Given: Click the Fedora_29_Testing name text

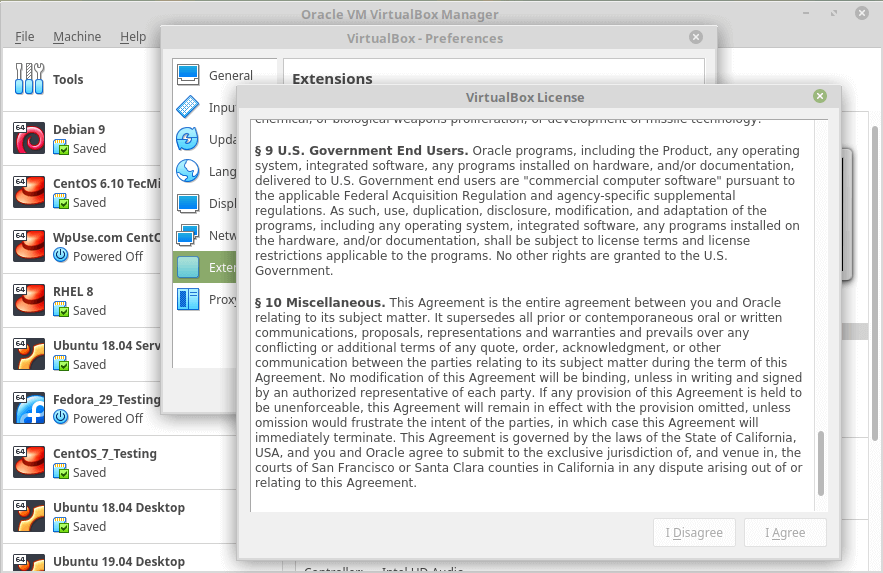Looking at the screenshot, I should pos(107,400).
